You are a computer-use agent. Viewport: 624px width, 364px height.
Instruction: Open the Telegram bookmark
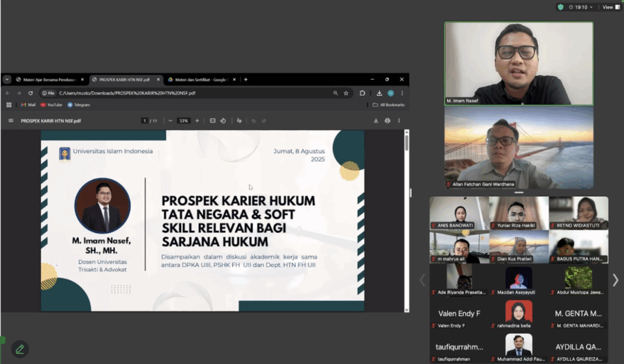(79, 105)
